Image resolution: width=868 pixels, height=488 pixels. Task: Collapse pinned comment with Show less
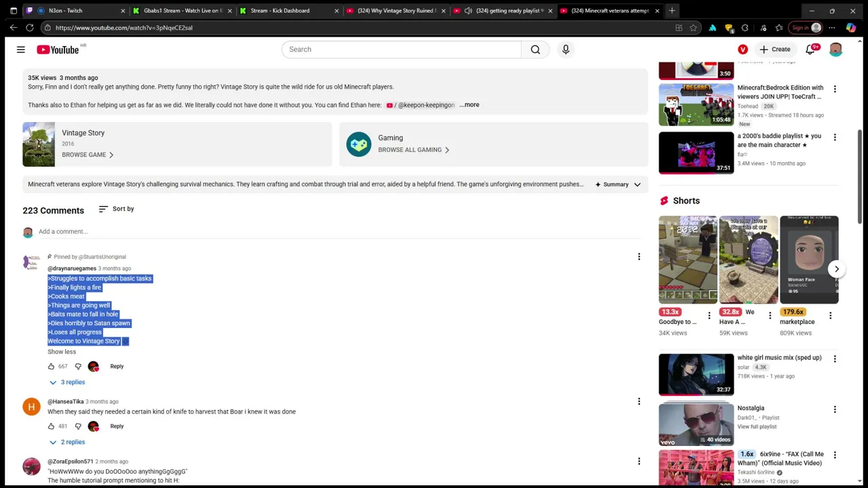(62, 352)
